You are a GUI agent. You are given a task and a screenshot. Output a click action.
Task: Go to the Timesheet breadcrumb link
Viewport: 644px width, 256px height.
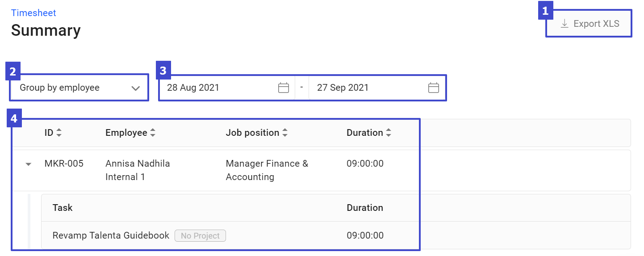[x=33, y=13]
